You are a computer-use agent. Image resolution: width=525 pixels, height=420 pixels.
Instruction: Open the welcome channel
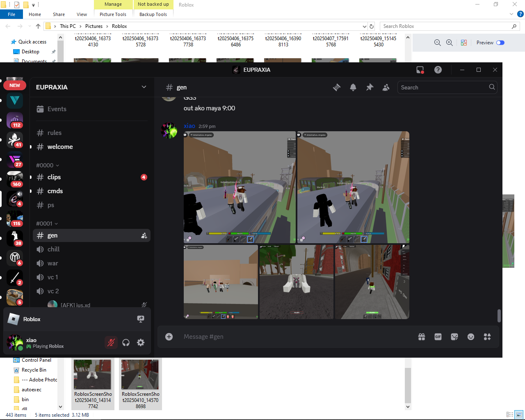point(91,147)
